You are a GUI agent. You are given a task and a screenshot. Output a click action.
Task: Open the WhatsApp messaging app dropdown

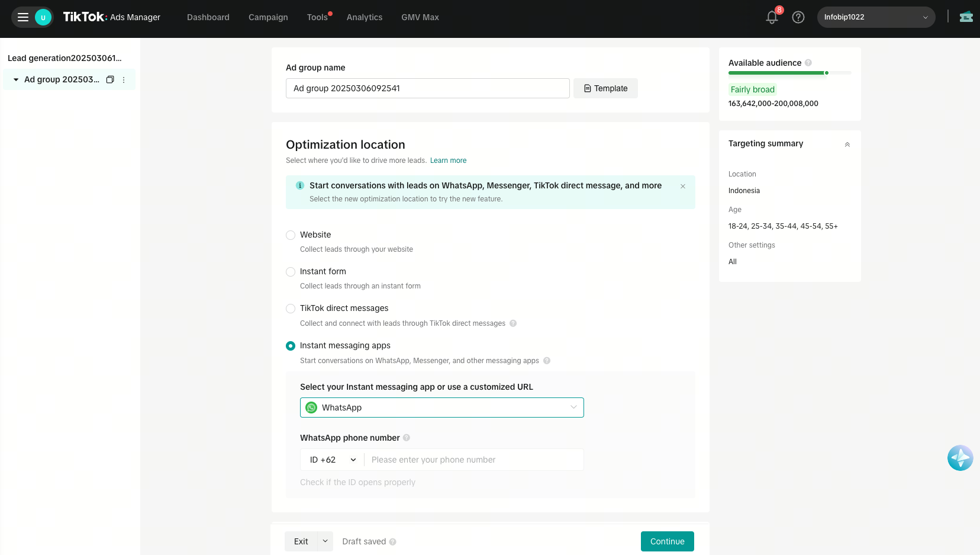point(442,408)
